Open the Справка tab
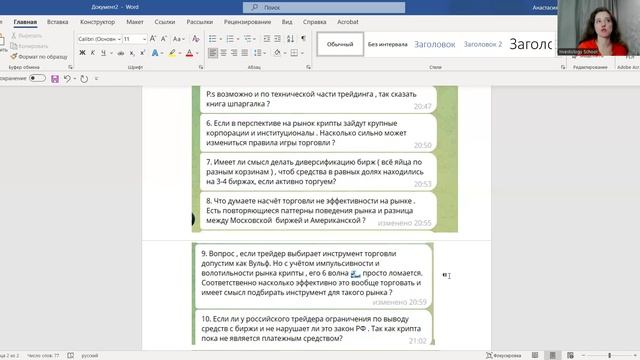 pyautogui.click(x=315, y=22)
